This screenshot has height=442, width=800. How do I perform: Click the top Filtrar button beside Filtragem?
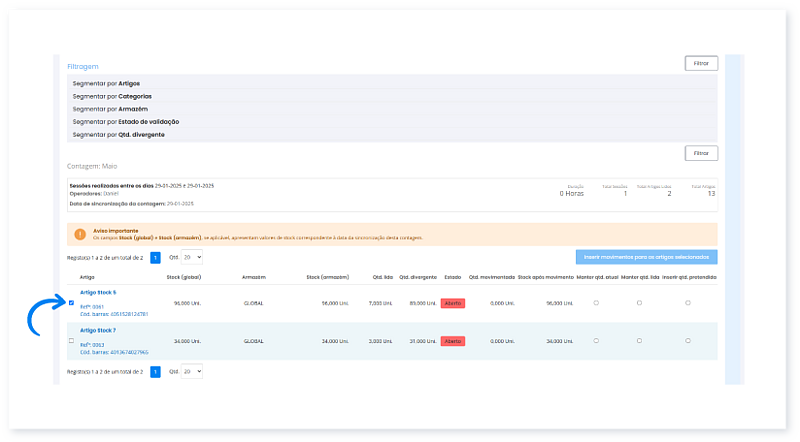[701, 63]
